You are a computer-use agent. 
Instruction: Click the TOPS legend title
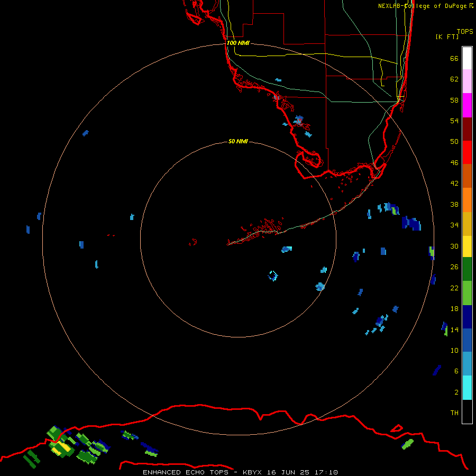tap(465, 31)
